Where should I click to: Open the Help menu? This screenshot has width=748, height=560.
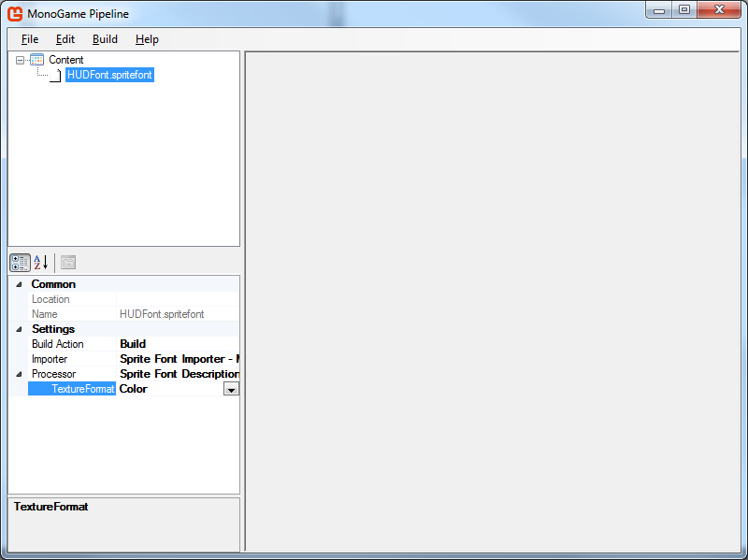coord(147,39)
